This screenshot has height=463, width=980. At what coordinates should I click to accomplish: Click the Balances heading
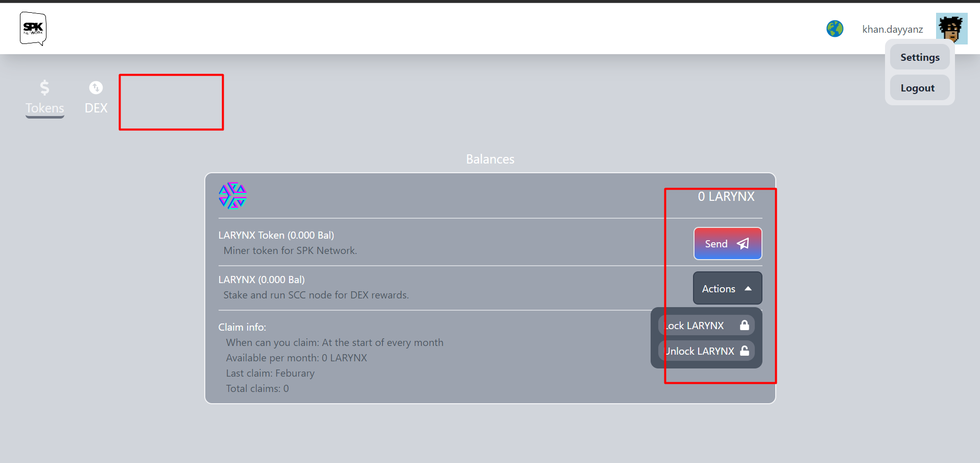pos(490,159)
